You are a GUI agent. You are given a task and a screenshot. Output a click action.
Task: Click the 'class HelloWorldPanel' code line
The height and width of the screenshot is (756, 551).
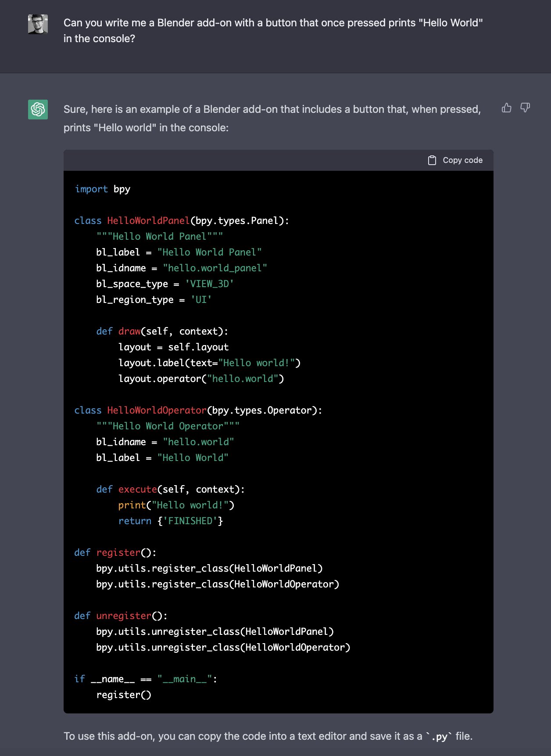tap(182, 221)
